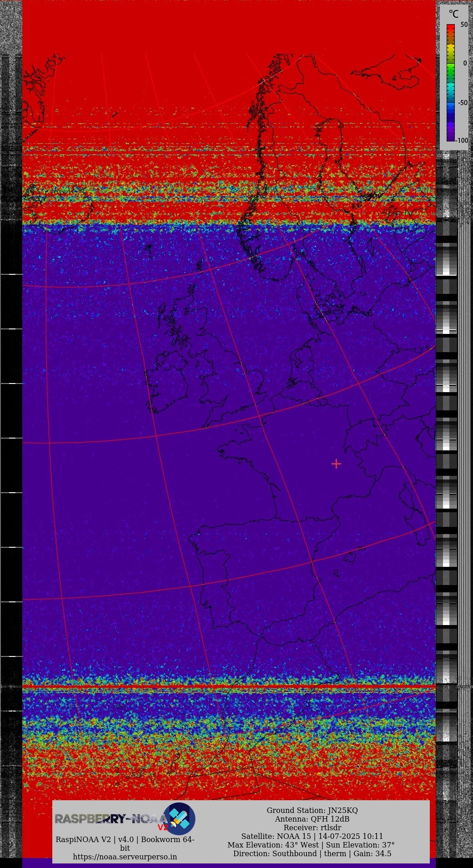Select the 50 label on temperature scale
Viewport: 473px width, 868px height.
(463, 25)
